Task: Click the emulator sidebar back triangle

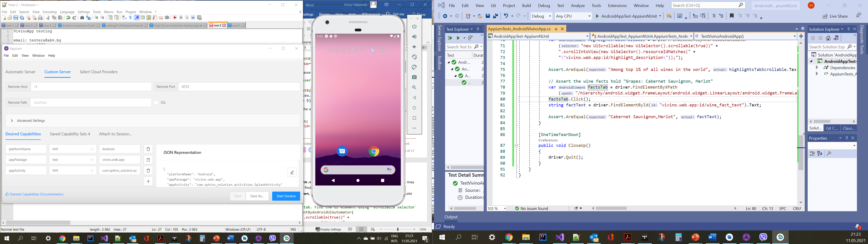Action: [x=415, y=98]
